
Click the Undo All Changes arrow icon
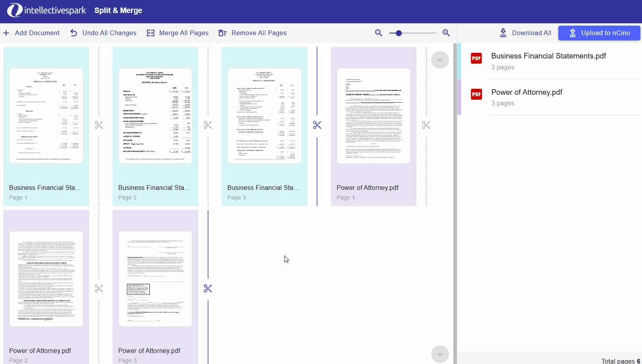pos(73,33)
